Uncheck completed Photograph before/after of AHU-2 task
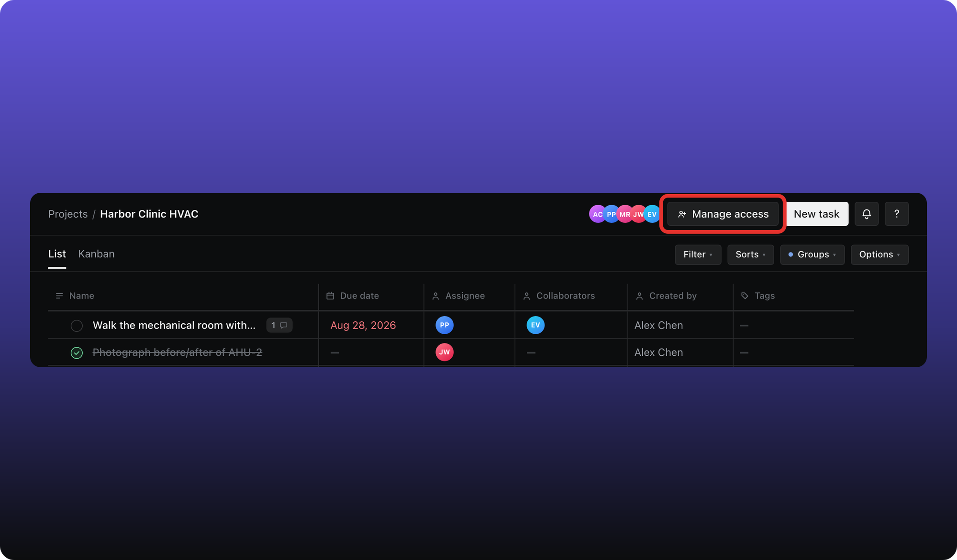The height and width of the screenshot is (560, 957). pos(77,353)
